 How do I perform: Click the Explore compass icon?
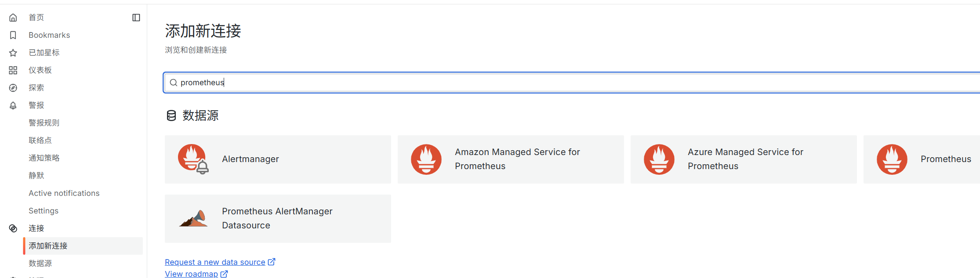pyautogui.click(x=13, y=88)
